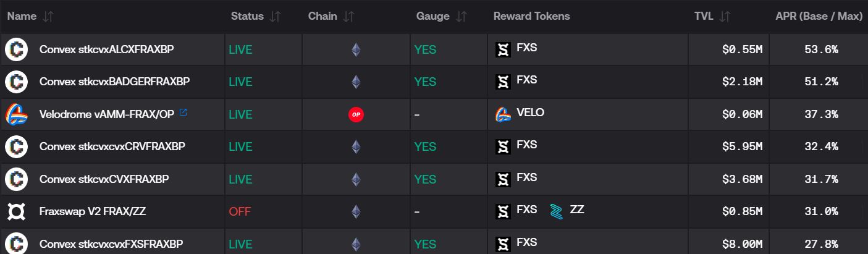Sort by TVL column arrows
This screenshot has height=254, width=868.
725,17
